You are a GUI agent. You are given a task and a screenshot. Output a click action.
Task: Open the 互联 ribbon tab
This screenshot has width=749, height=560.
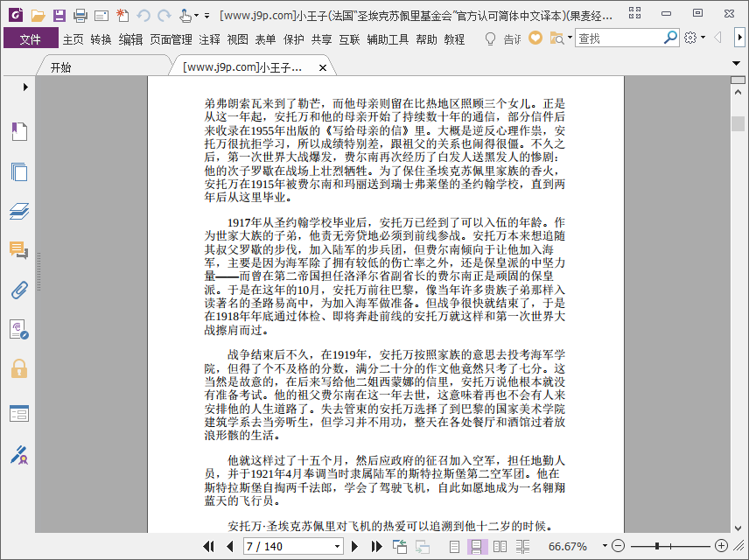[349, 39]
